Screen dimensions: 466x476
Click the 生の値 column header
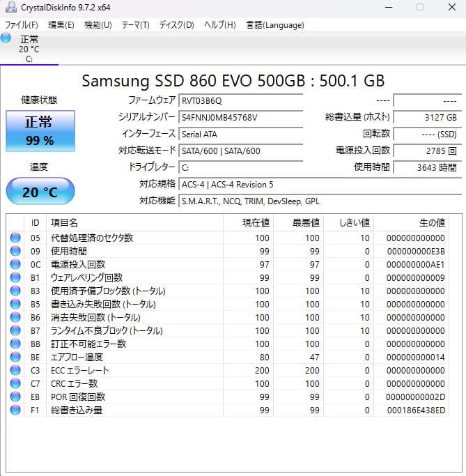[x=412, y=223]
